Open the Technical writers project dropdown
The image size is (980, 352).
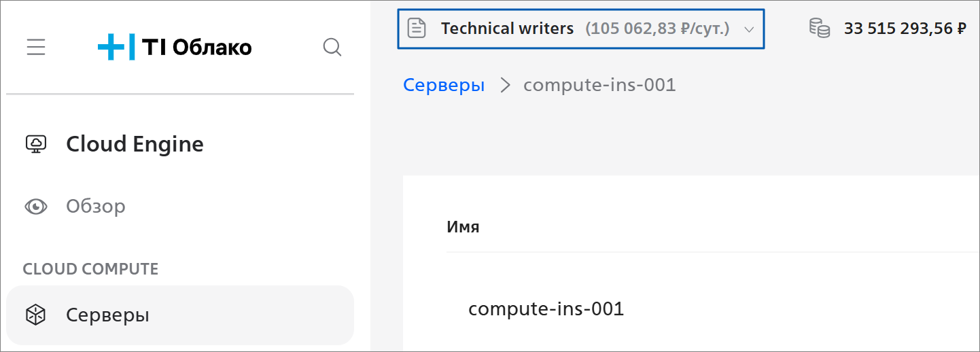(507, 29)
